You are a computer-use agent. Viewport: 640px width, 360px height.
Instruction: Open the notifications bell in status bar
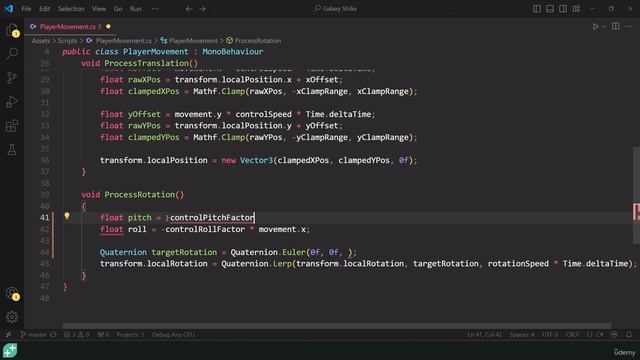coord(629,335)
